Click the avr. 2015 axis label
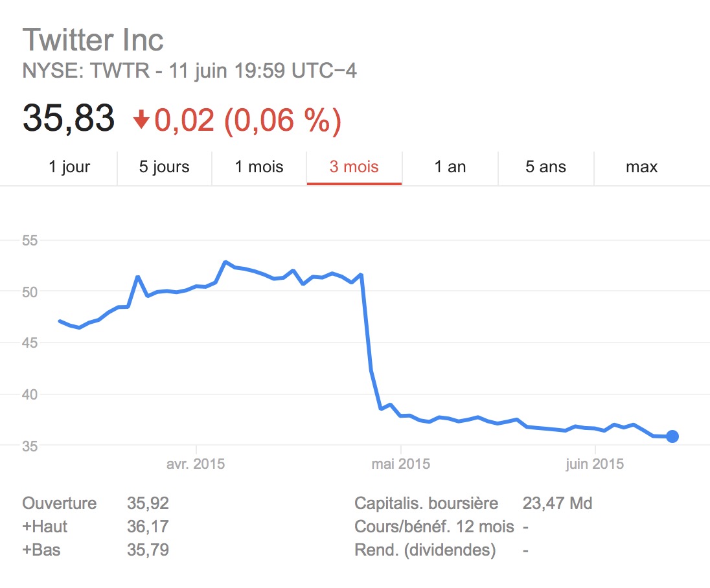The image size is (710, 588). (x=196, y=464)
